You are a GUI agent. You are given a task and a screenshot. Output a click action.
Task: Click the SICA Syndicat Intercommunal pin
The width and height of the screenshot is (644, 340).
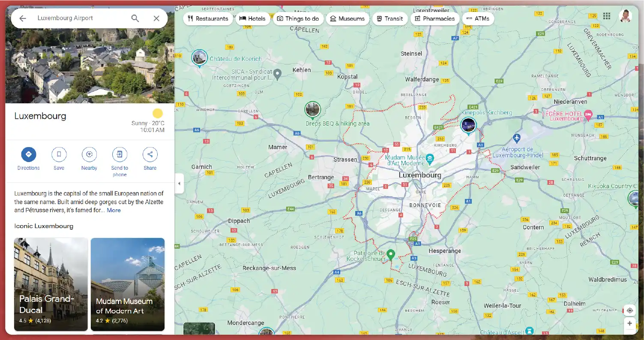[277, 75]
